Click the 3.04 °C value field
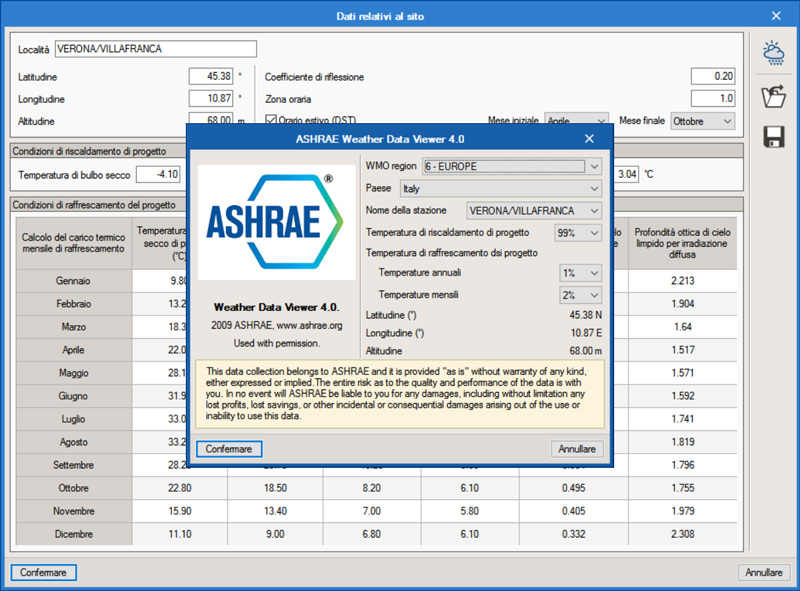This screenshot has height=591, width=800. click(626, 175)
